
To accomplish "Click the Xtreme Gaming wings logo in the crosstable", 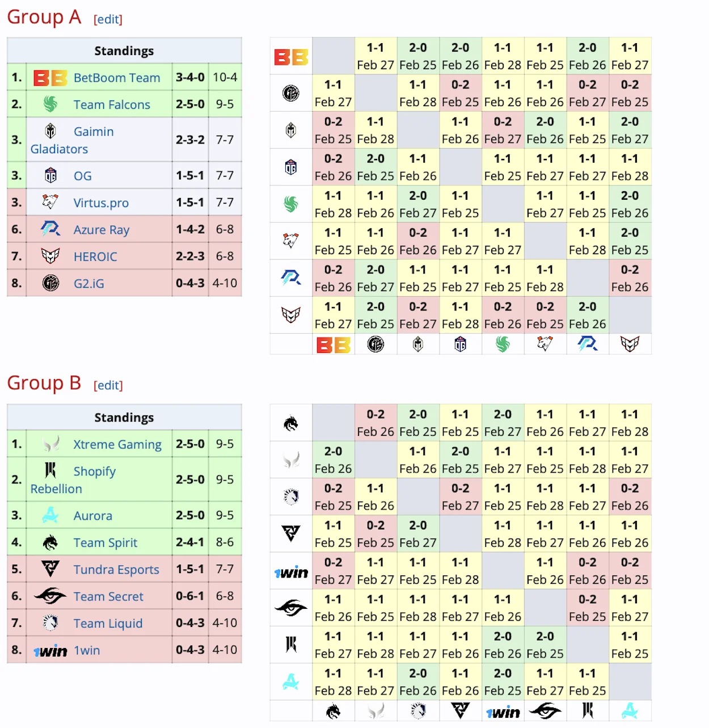I will click(290, 460).
